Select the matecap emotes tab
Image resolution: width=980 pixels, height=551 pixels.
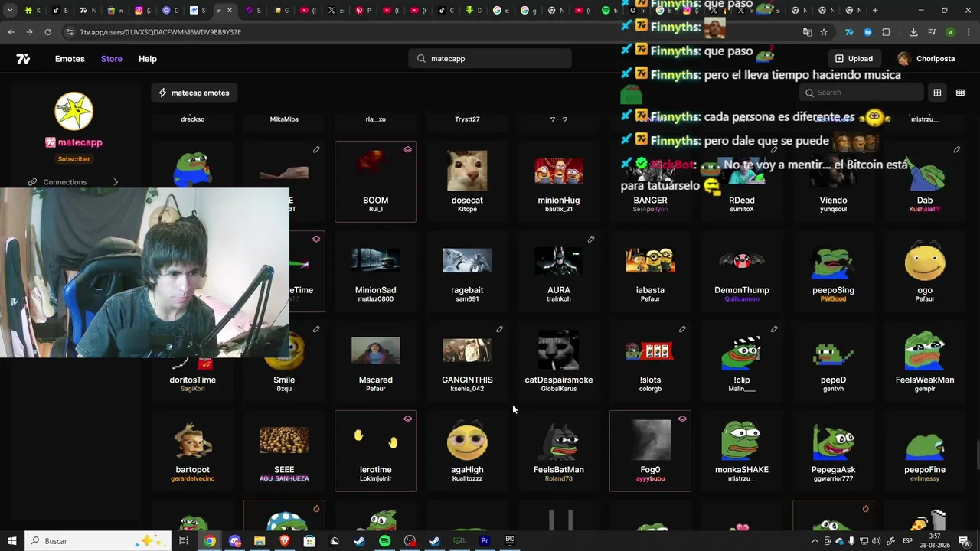click(x=194, y=93)
